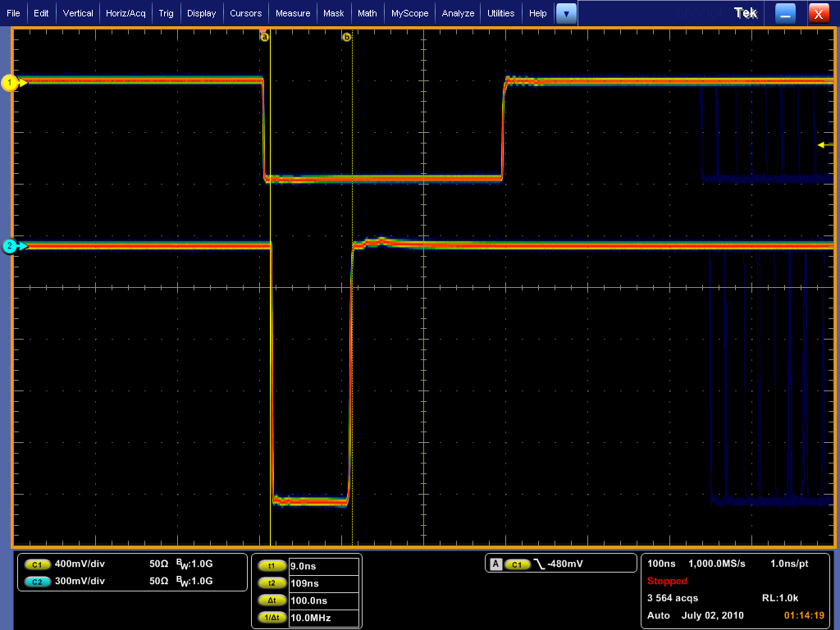Screen dimensions: 840x630
Task: Open the MyScope menu
Action: tap(409, 13)
